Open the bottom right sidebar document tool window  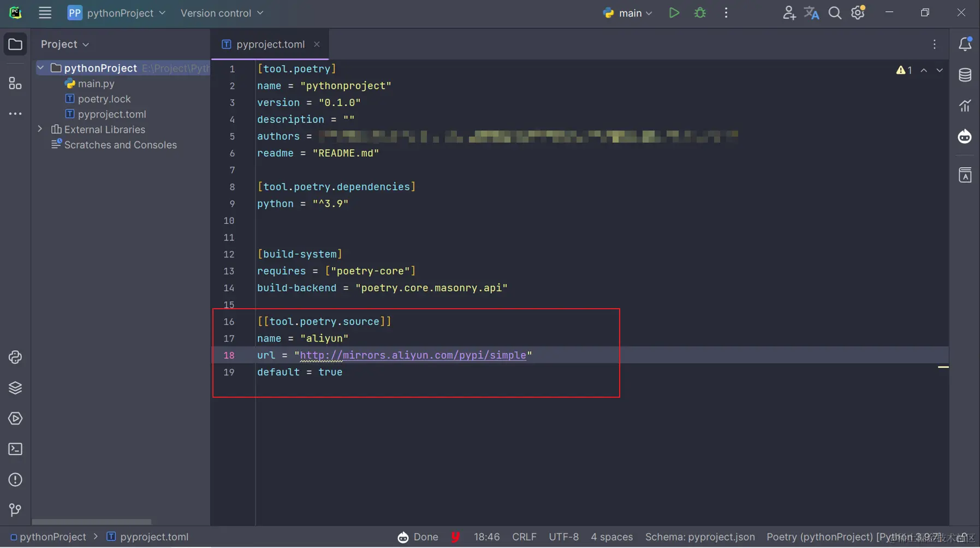965,175
